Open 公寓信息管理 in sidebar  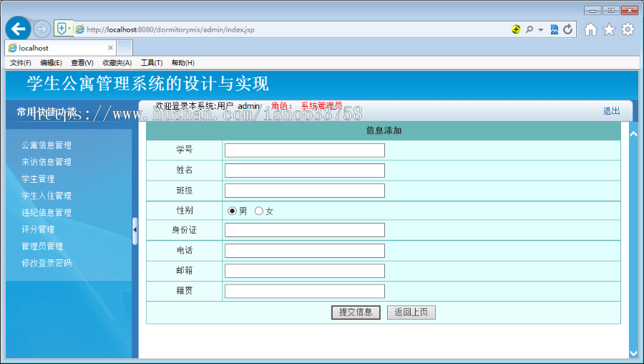[x=47, y=145]
